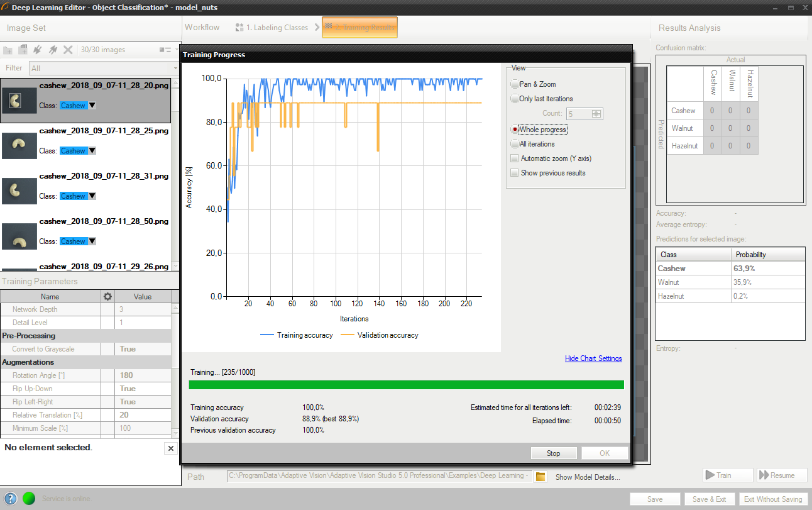The width and height of the screenshot is (812, 510).
Task: Click the delete images X icon
Action: coord(68,50)
